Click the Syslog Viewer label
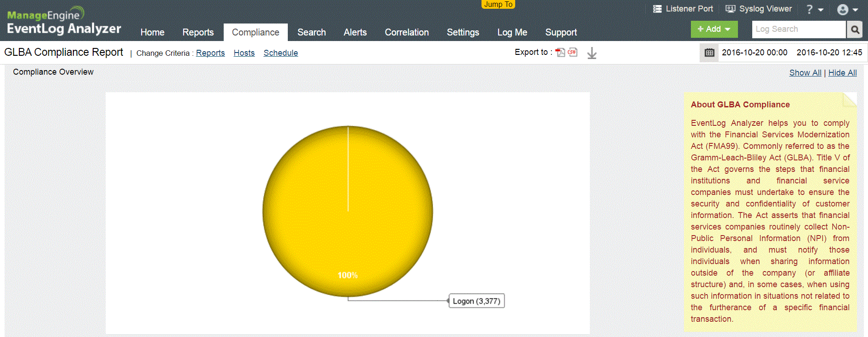 pyautogui.click(x=766, y=9)
